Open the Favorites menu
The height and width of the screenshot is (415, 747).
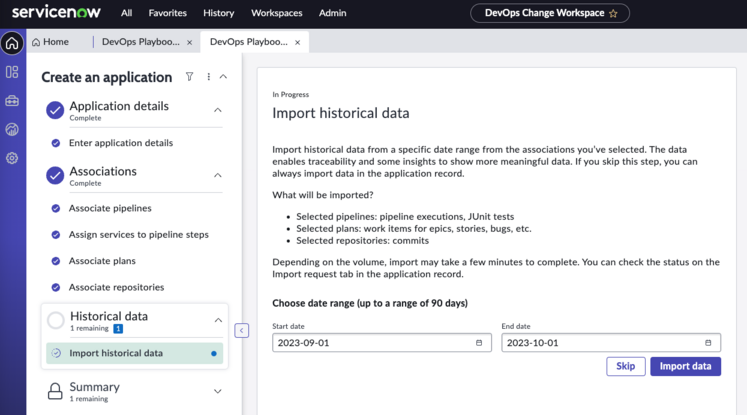167,13
